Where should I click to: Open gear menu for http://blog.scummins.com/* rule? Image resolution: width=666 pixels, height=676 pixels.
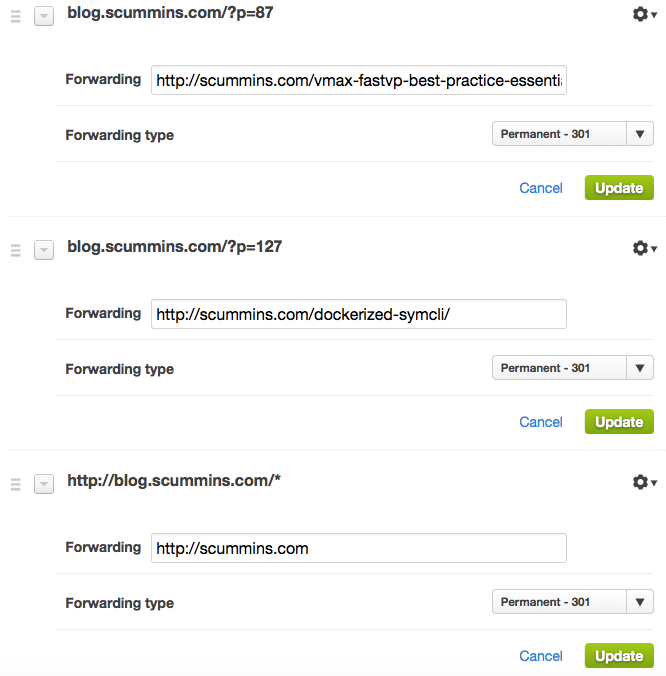tap(644, 482)
